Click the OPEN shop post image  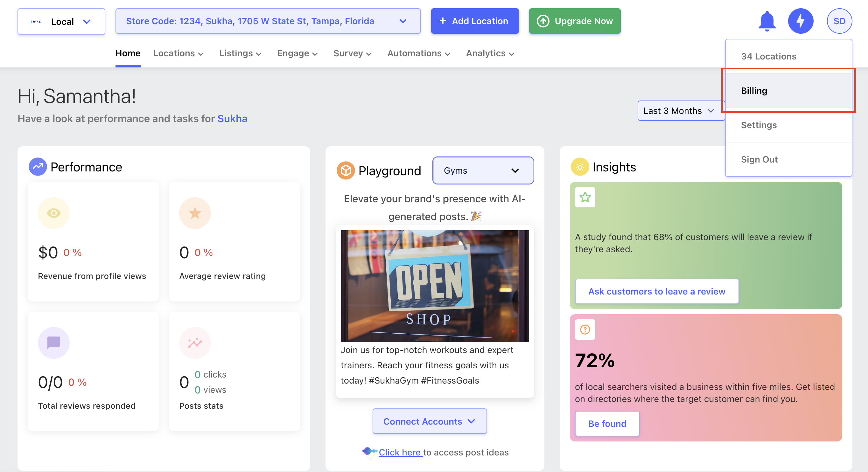pos(434,286)
